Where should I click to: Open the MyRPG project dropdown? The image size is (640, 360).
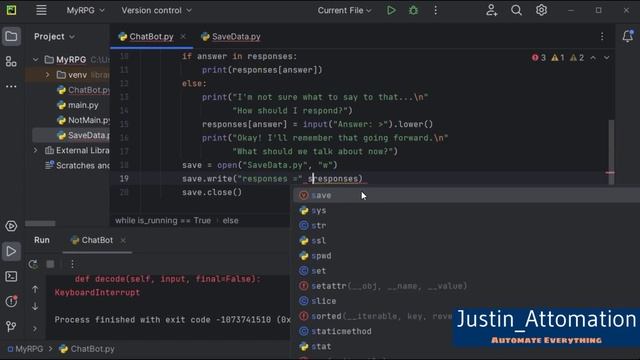pyautogui.click(x=85, y=10)
